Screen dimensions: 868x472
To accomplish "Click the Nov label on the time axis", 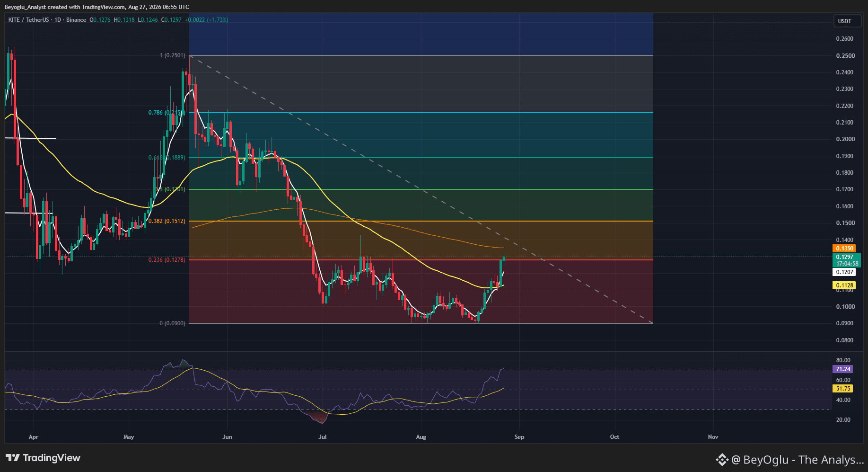I will point(713,437).
